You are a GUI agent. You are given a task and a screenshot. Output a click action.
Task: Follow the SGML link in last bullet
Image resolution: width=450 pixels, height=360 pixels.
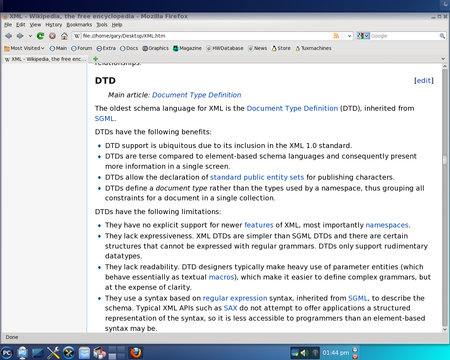click(x=358, y=298)
